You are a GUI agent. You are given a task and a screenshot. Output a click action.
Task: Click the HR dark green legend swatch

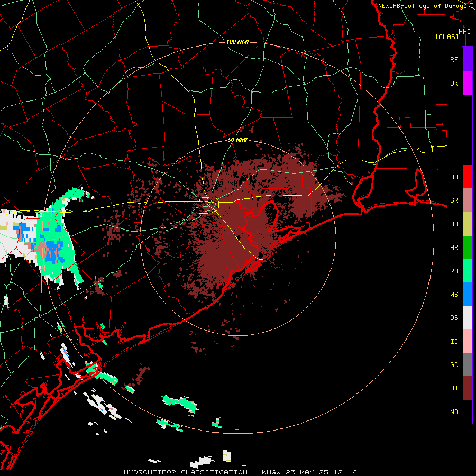pos(467,248)
